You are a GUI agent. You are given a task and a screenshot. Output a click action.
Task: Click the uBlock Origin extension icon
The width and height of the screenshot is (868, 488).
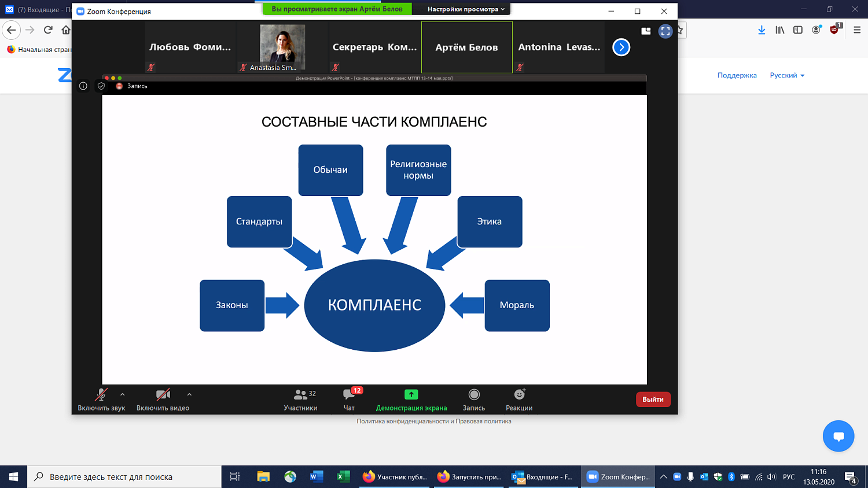(834, 29)
